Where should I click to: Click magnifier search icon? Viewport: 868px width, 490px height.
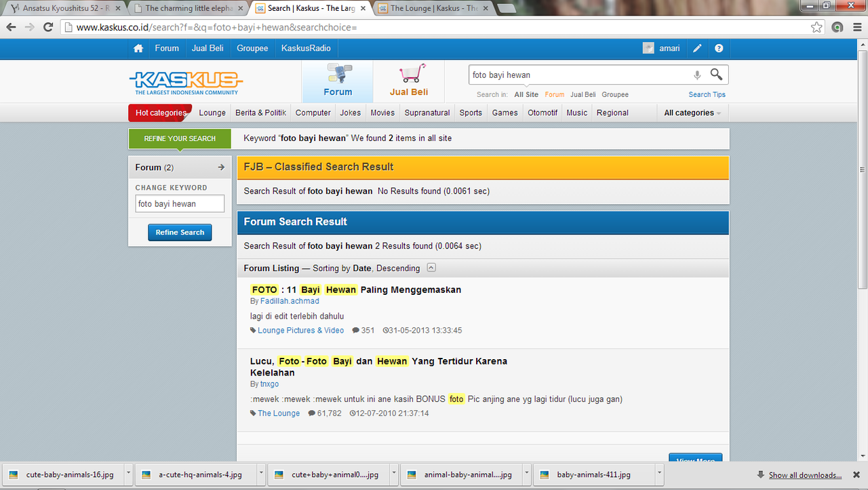(x=716, y=75)
